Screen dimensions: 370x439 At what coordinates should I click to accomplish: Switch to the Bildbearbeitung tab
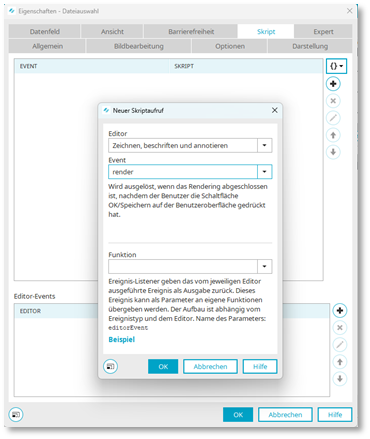click(x=139, y=46)
